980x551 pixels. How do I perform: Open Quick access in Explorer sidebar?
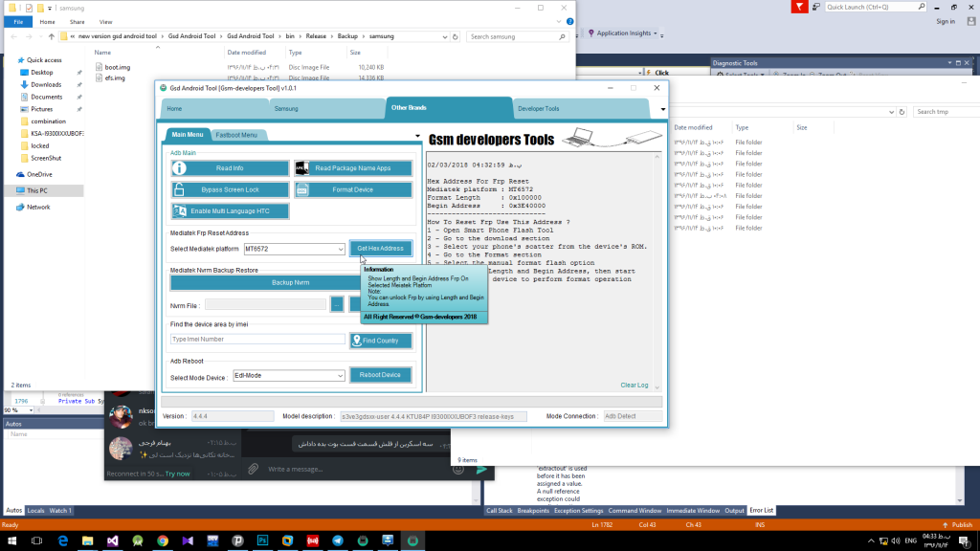(x=44, y=60)
